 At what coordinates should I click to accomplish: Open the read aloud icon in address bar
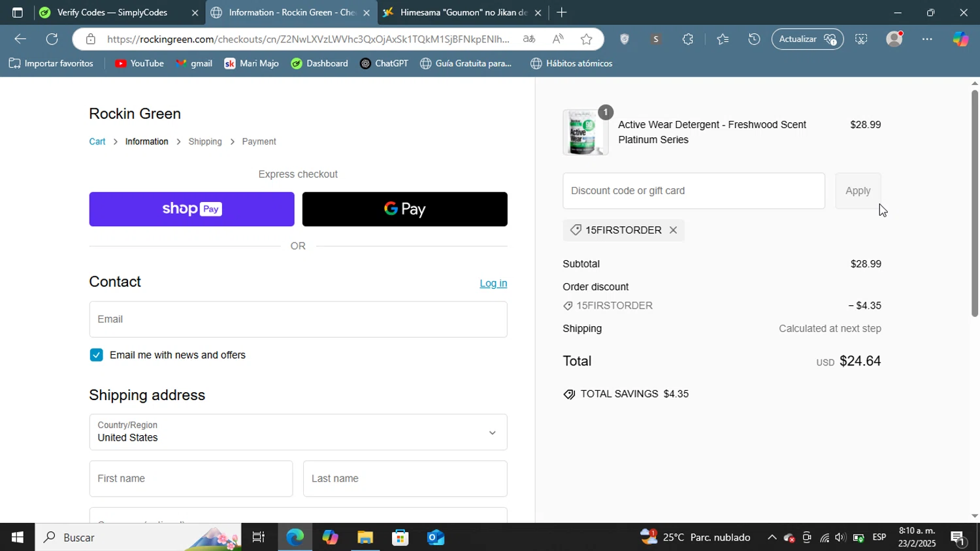(x=558, y=39)
